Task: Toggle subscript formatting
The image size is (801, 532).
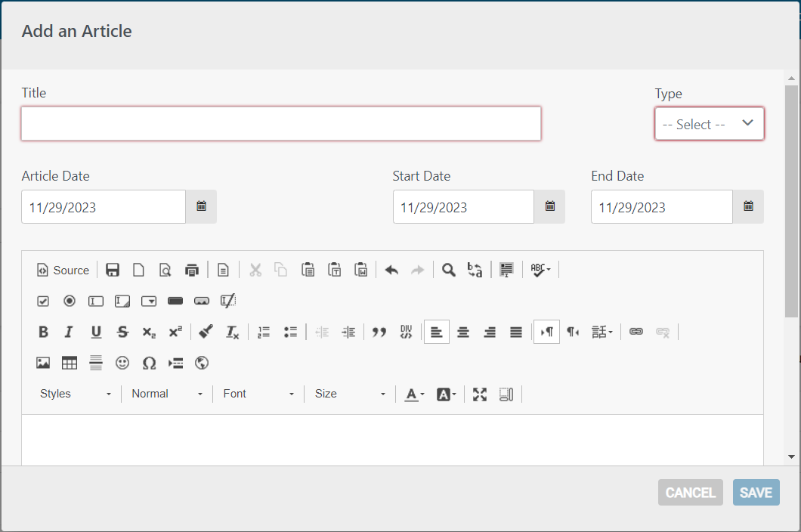Action: 149,332
